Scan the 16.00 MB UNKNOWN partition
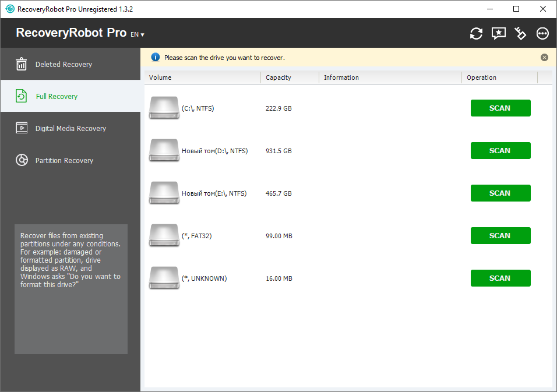Image resolution: width=557 pixels, height=392 pixels. [500, 278]
